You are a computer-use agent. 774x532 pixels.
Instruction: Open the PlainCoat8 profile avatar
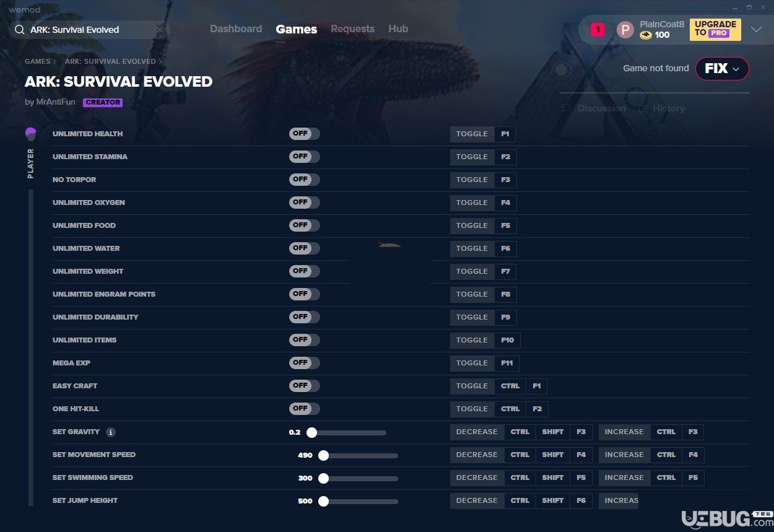625,30
